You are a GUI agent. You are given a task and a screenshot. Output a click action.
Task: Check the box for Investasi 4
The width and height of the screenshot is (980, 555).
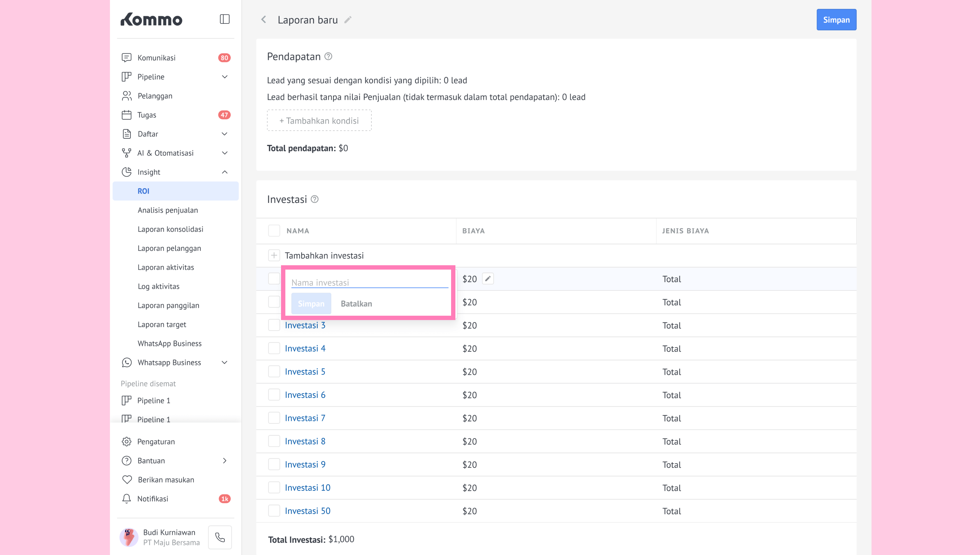click(x=274, y=348)
